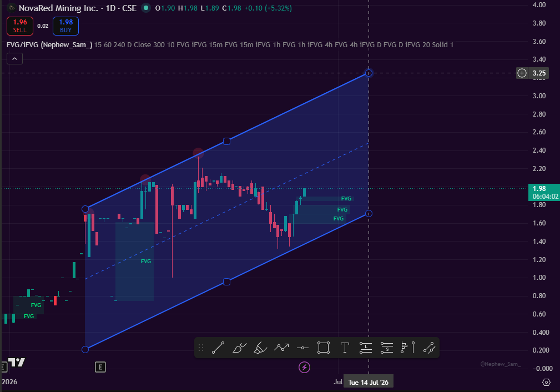
Task: Select the Fixed Range Volume Profile tool
Action: click(x=408, y=348)
